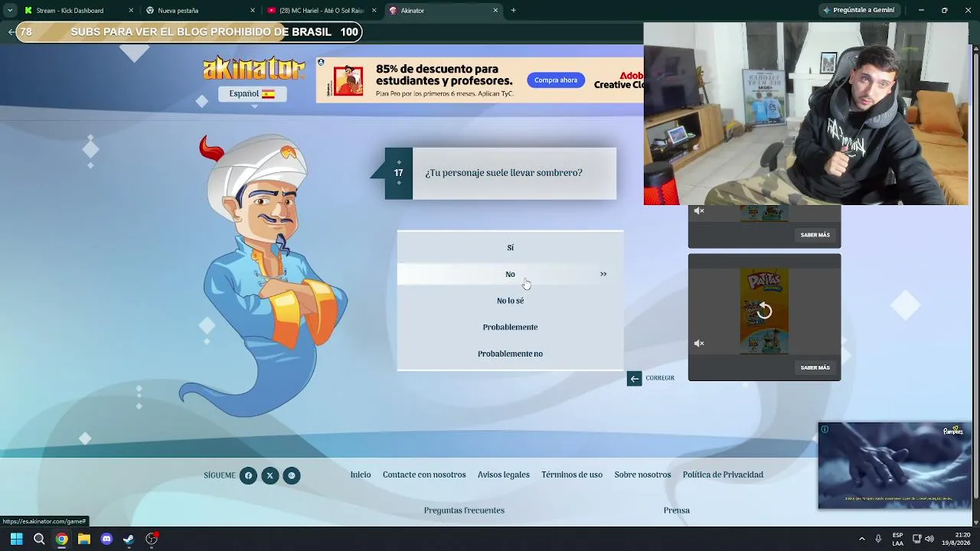Answer "No" to the hat question
The height and width of the screenshot is (551, 980).
tap(510, 274)
